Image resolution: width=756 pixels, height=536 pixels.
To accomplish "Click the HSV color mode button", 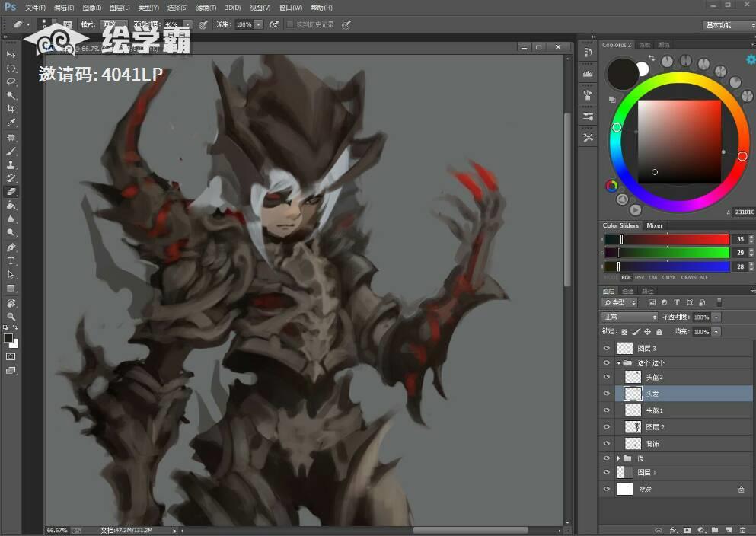I will point(640,277).
